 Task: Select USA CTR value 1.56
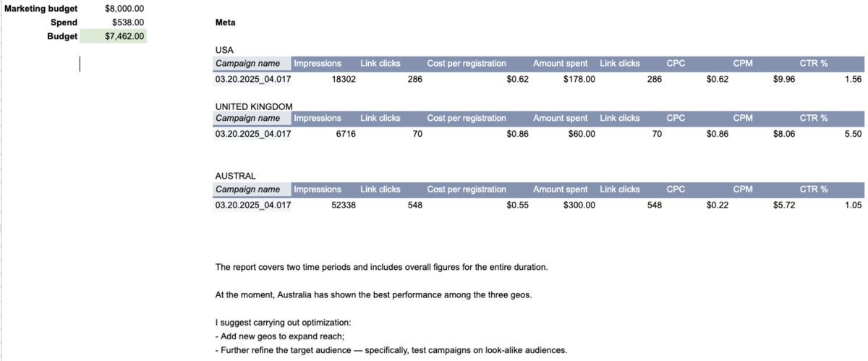click(853, 79)
